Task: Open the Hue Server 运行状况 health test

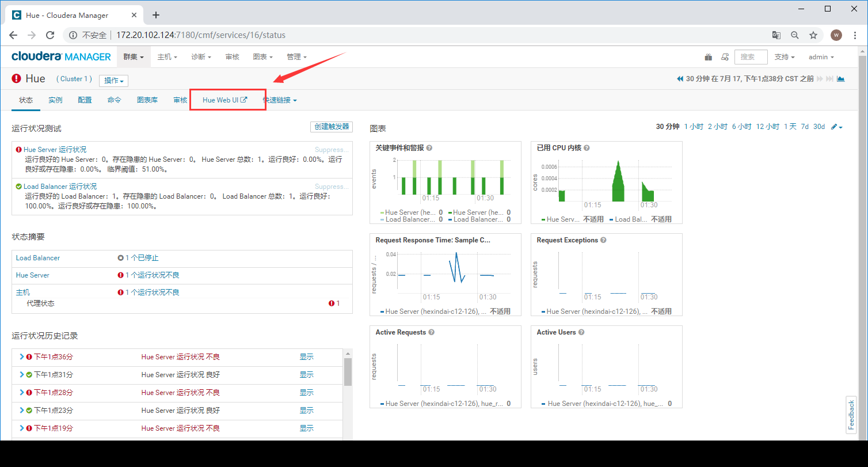Action: [55, 150]
